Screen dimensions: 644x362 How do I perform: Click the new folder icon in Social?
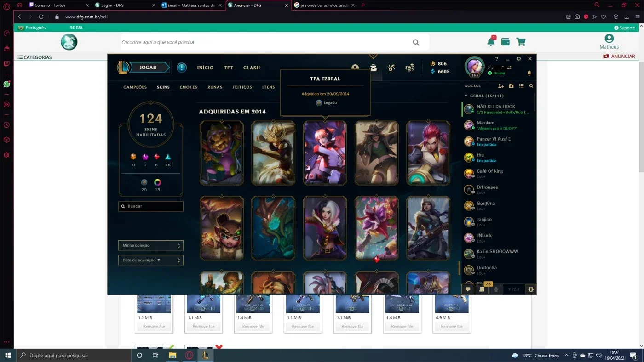511,86
